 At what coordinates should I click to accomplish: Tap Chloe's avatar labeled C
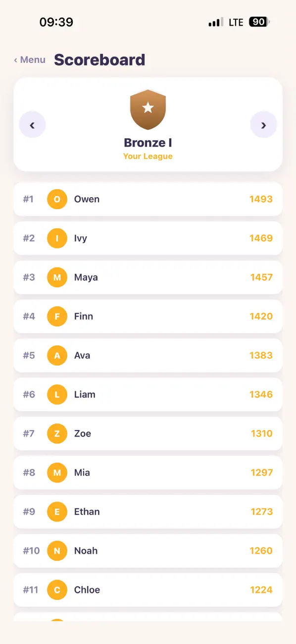pyautogui.click(x=57, y=590)
